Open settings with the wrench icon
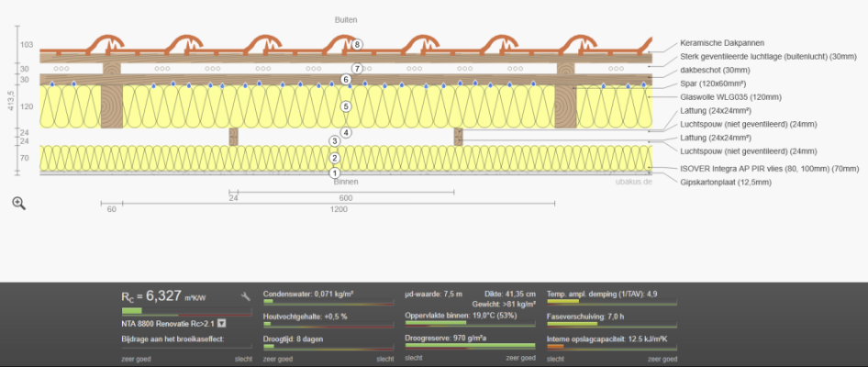868x367 pixels. (246, 296)
